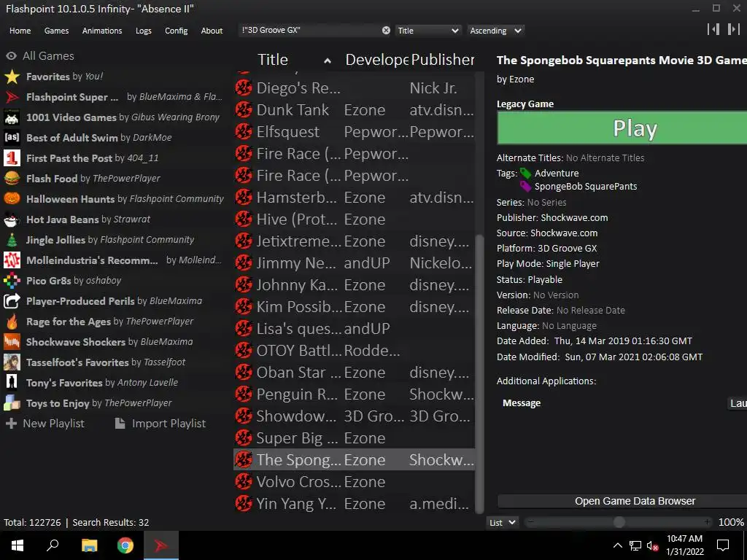Click the Flashpoint Super playlist red arrow icon
Screen dimensions: 747x560
[x=12, y=97]
